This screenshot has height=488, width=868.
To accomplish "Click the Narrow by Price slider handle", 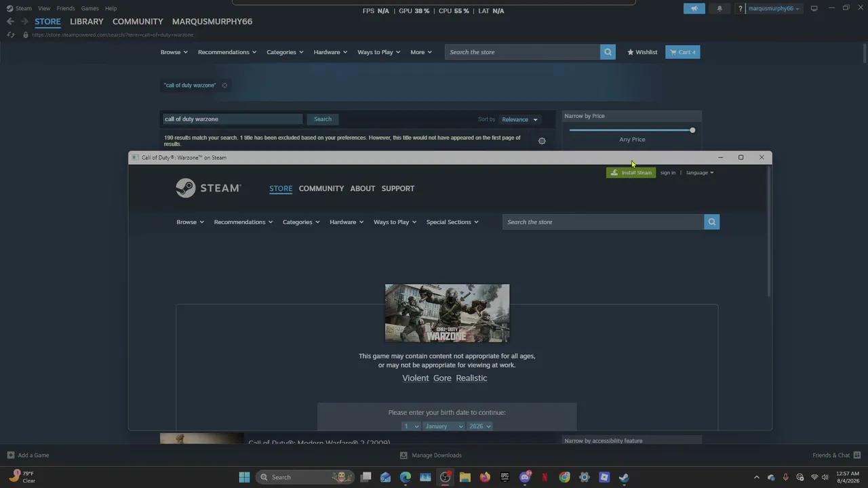I will pyautogui.click(x=692, y=130).
